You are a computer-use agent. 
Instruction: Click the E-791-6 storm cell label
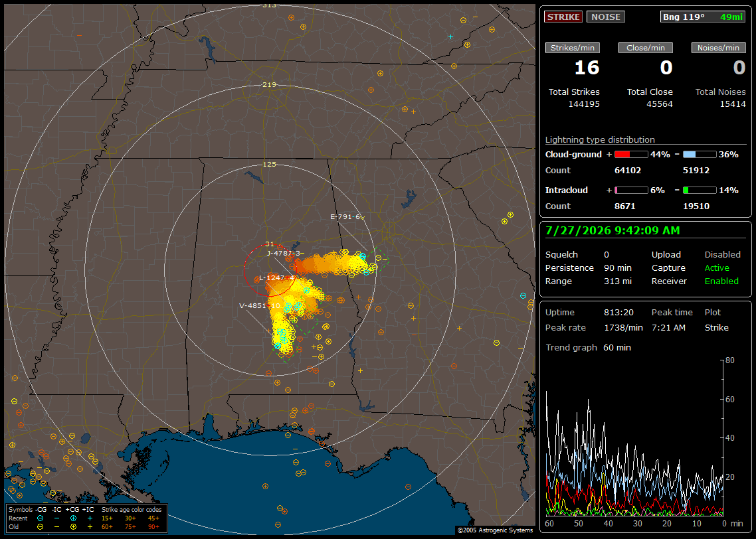pos(345,217)
